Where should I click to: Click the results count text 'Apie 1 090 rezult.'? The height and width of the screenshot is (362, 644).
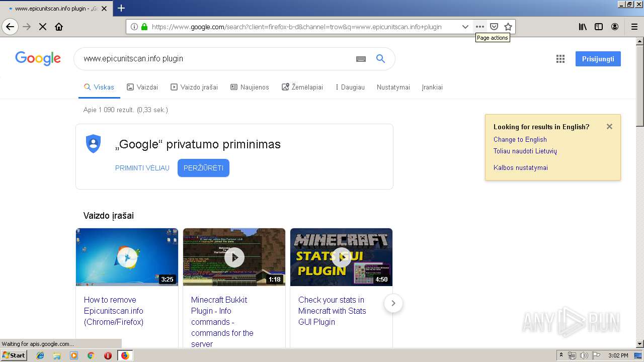[109, 110]
